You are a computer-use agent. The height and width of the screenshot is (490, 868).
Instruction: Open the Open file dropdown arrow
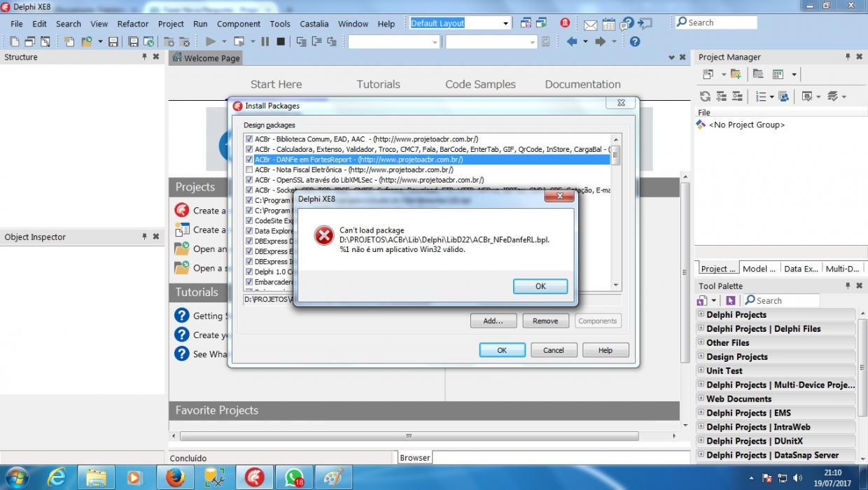100,42
